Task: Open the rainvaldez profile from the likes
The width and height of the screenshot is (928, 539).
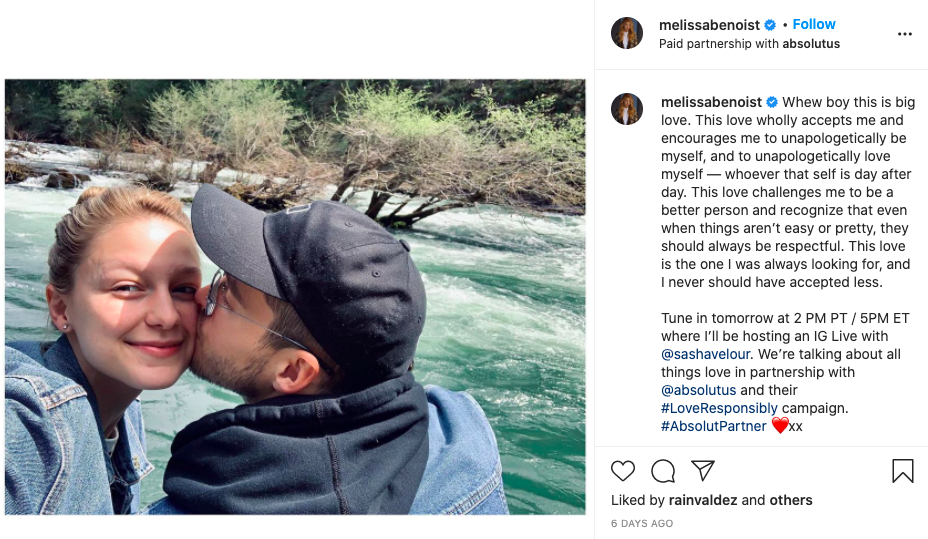Action: click(x=702, y=500)
